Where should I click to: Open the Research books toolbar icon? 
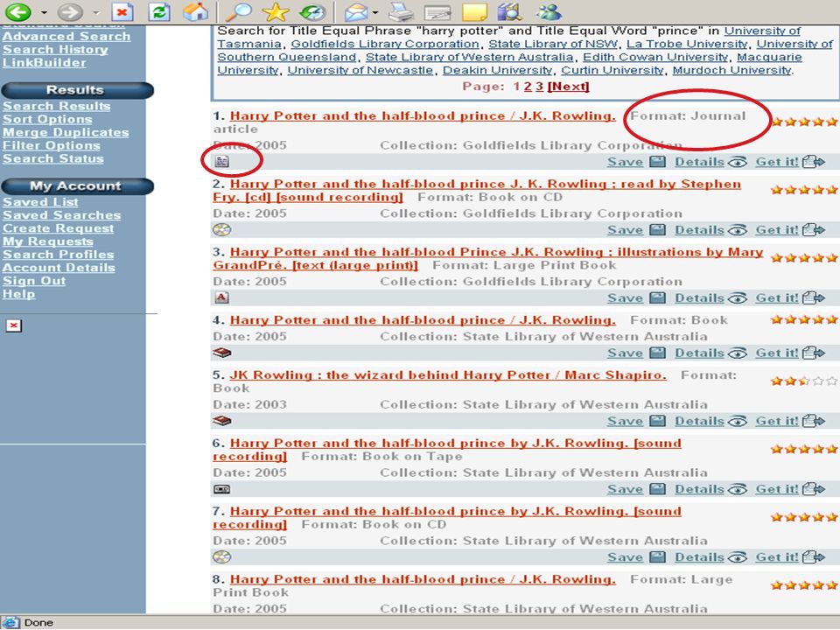coord(509,11)
